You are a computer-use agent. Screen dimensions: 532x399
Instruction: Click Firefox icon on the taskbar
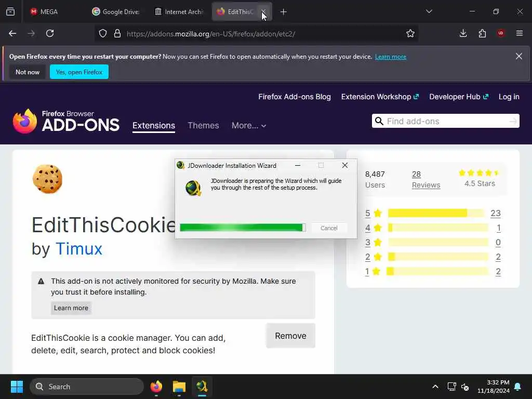(156, 387)
